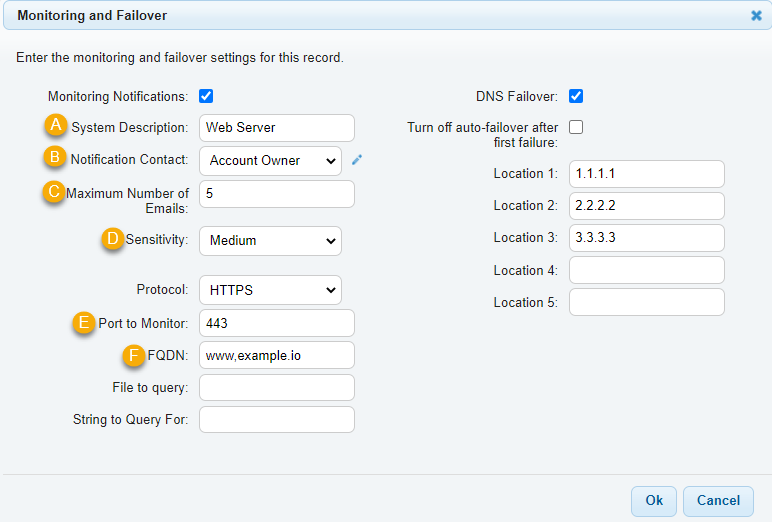This screenshot has height=522, width=772.
Task: Open the Protocol dropdown showing HTTPS
Action: 270,290
